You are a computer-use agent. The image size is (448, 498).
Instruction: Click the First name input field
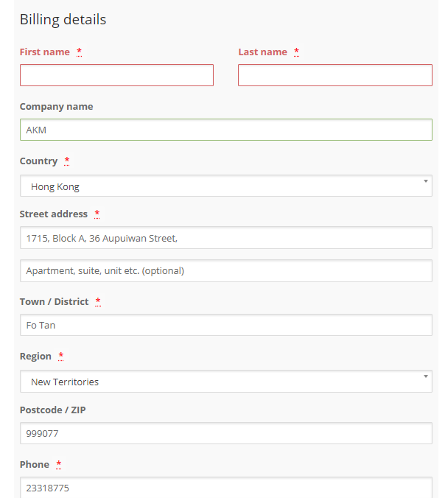[x=116, y=75]
